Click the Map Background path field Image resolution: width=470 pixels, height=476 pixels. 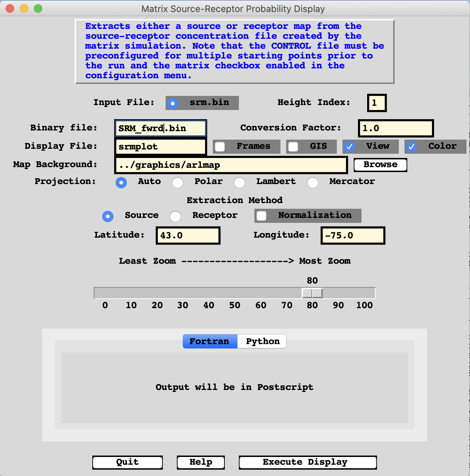tap(231, 165)
